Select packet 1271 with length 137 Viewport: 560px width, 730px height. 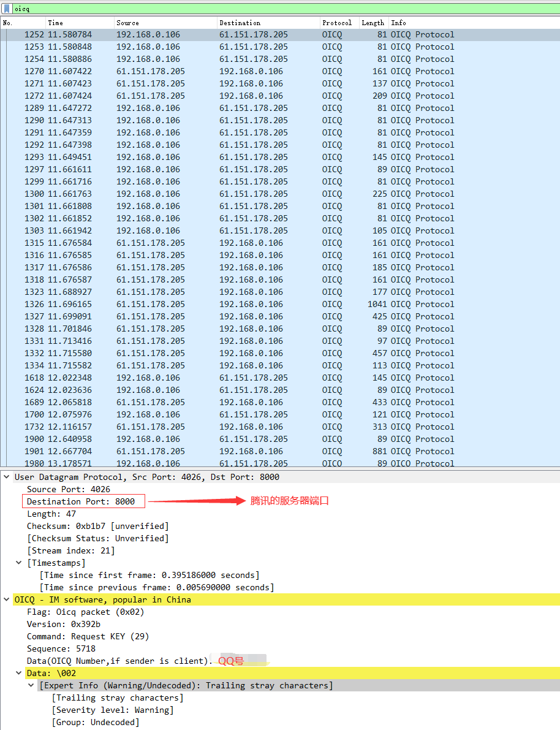pos(280,83)
